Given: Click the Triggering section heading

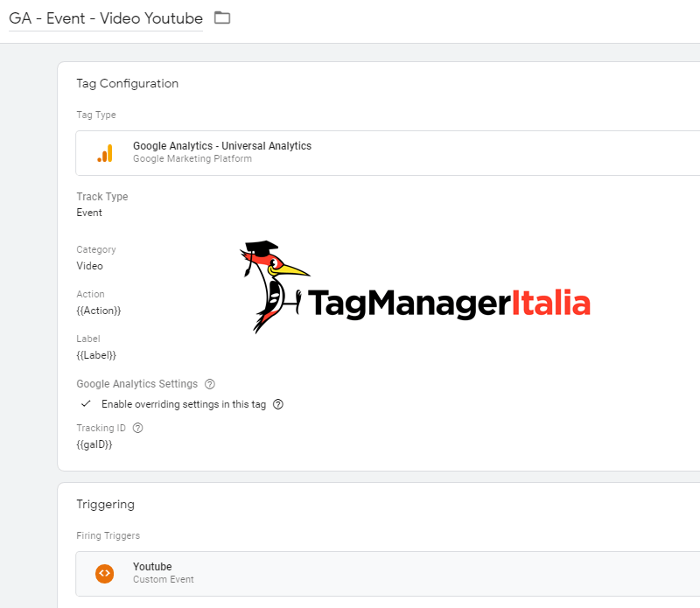Looking at the screenshot, I should (105, 505).
